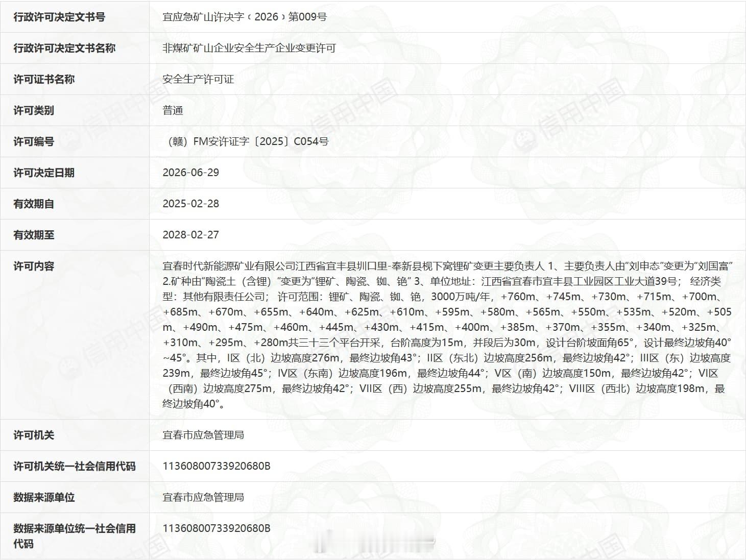746x560 pixels.
Task: Click the 许可内容 label
Action: coord(34,266)
